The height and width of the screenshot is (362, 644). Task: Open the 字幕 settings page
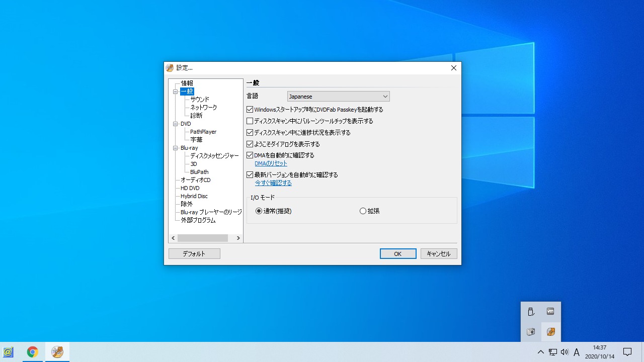point(196,140)
